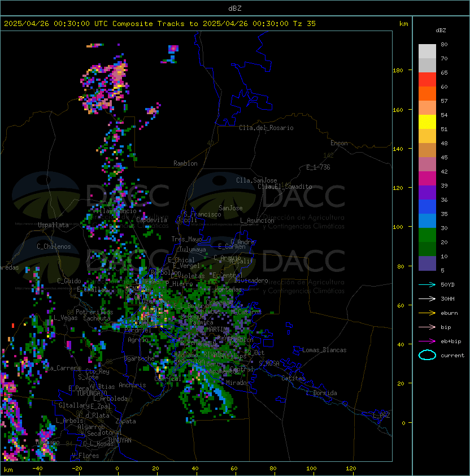Screen dimensions: 470x476
Task: Click the E_1-736 map label
Action: click(x=318, y=167)
